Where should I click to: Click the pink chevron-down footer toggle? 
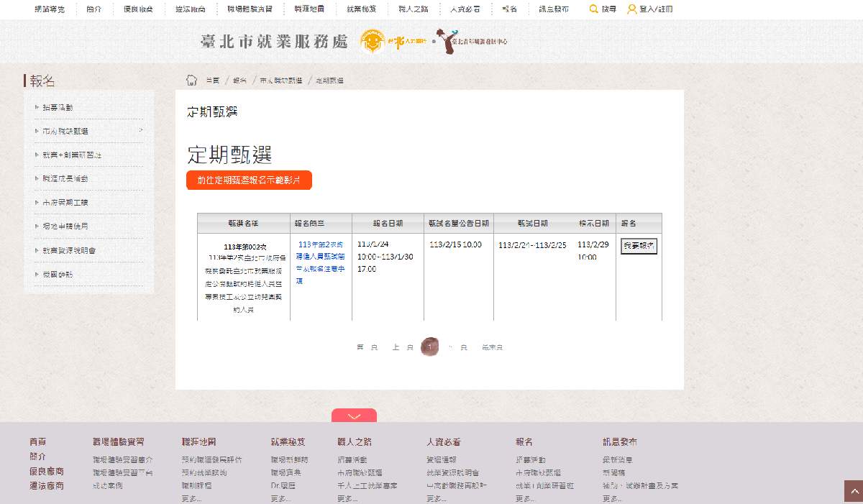[354, 416]
